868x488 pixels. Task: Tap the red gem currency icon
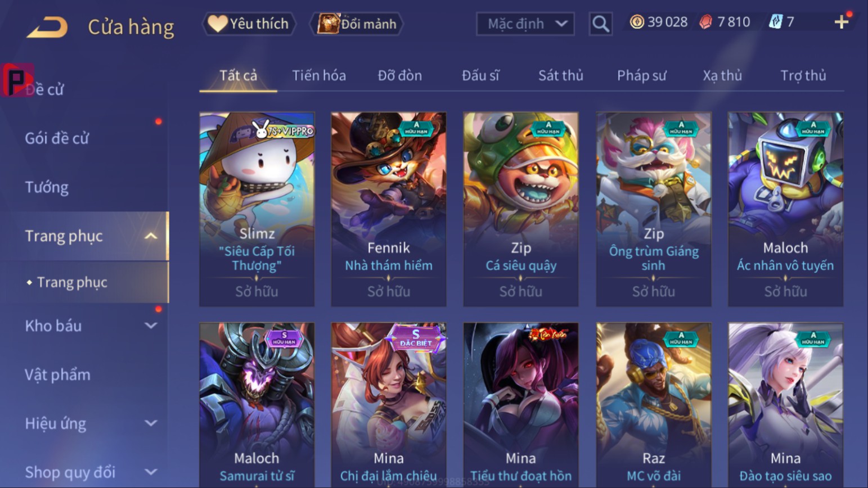(x=705, y=22)
